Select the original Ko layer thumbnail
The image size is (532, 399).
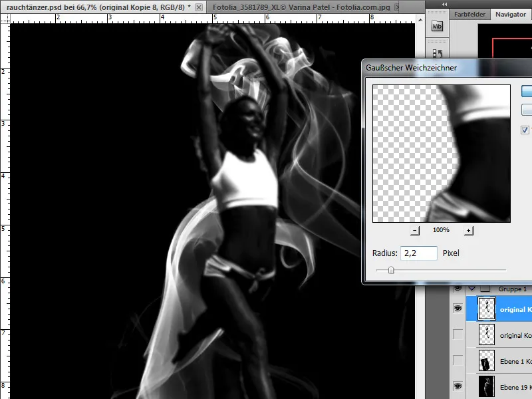click(x=487, y=334)
